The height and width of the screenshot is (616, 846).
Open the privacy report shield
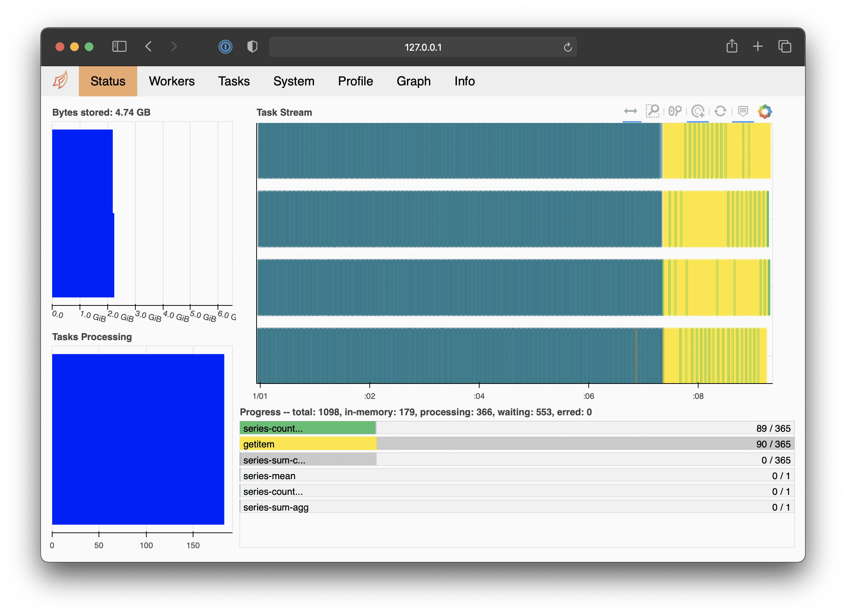(253, 47)
